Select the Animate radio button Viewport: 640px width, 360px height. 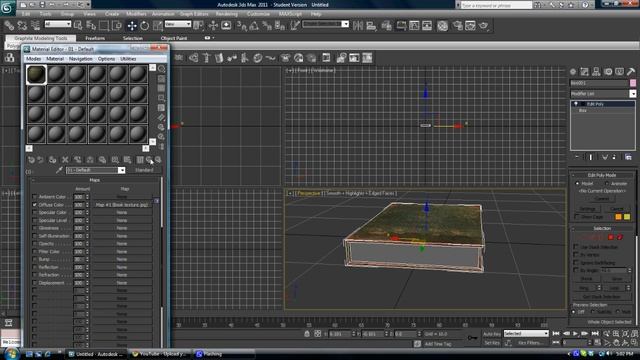[607, 184]
